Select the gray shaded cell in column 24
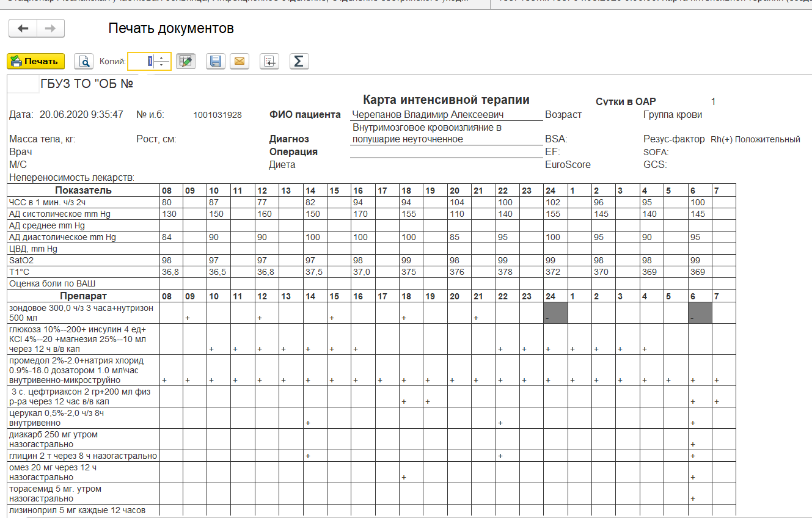812x518 pixels. [x=555, y=313]
